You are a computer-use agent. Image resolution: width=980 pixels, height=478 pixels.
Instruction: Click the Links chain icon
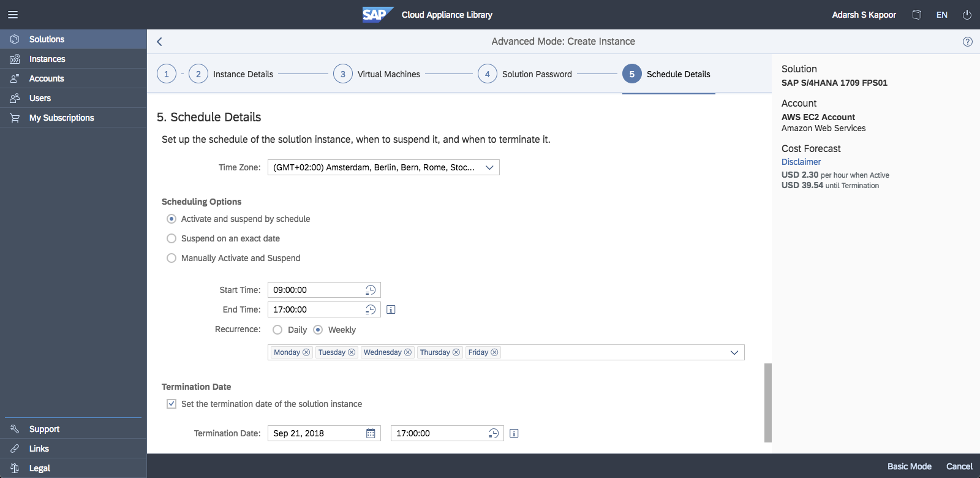pyautogui.click(x=15, y=449)
